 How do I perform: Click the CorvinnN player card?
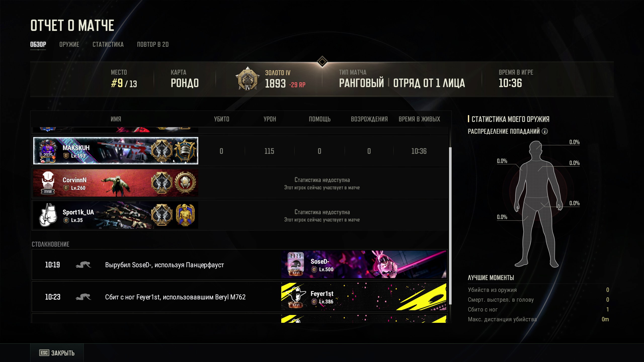tap(116, 183)
